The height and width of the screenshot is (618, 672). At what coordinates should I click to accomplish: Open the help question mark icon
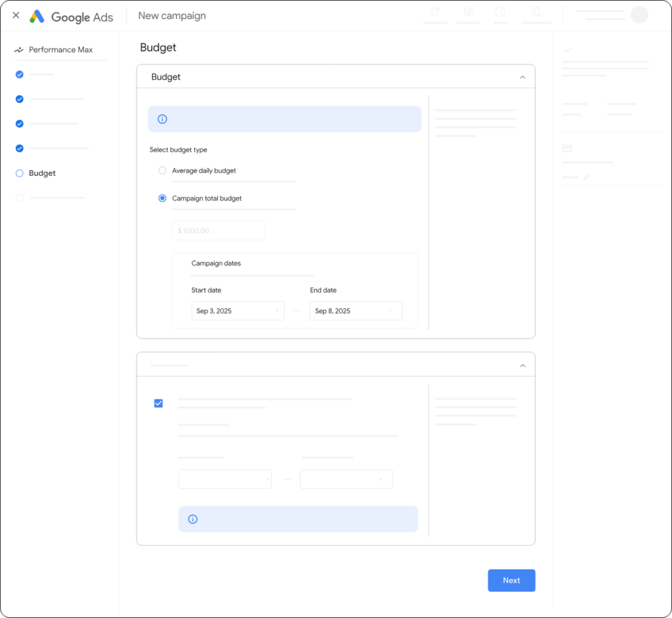(500, 12)
